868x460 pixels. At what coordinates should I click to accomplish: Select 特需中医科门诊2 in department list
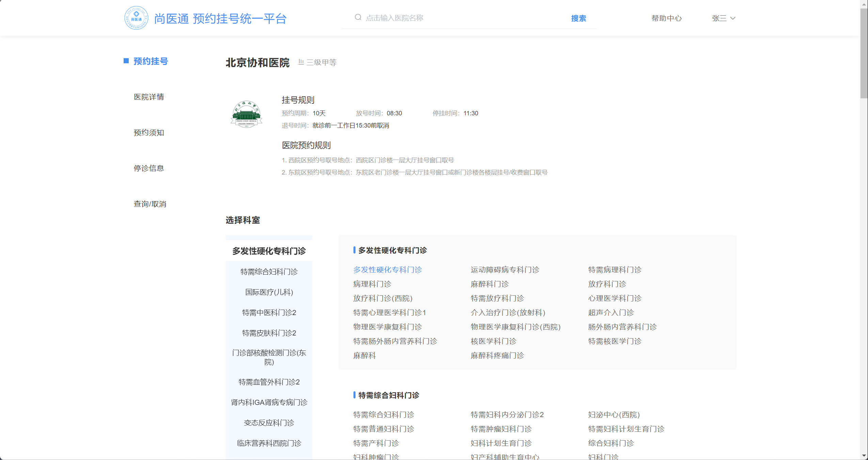click(269, 312)
